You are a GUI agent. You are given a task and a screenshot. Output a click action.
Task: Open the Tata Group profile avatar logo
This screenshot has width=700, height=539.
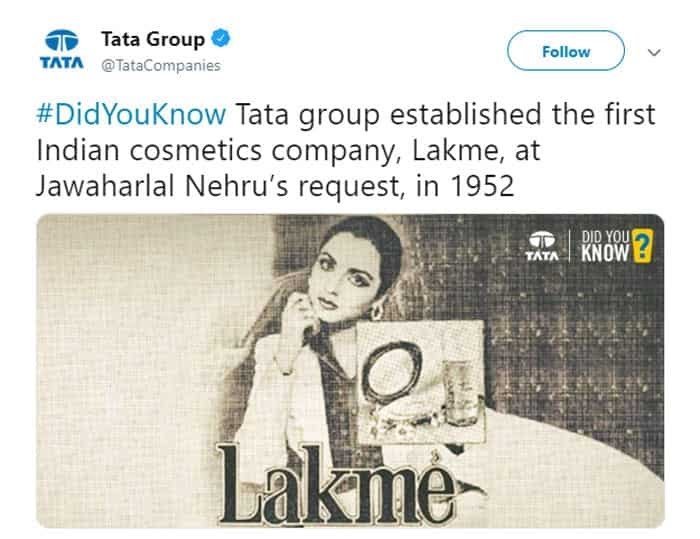point(62,50)
